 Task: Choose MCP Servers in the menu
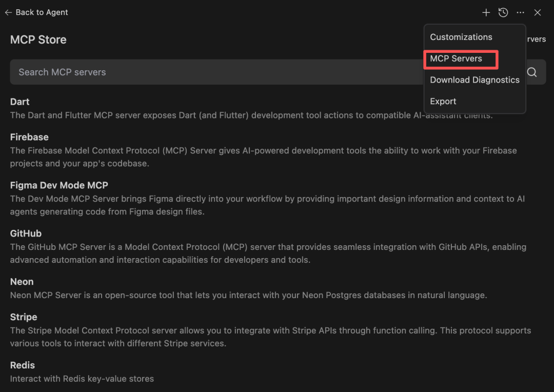coord(456,58)
